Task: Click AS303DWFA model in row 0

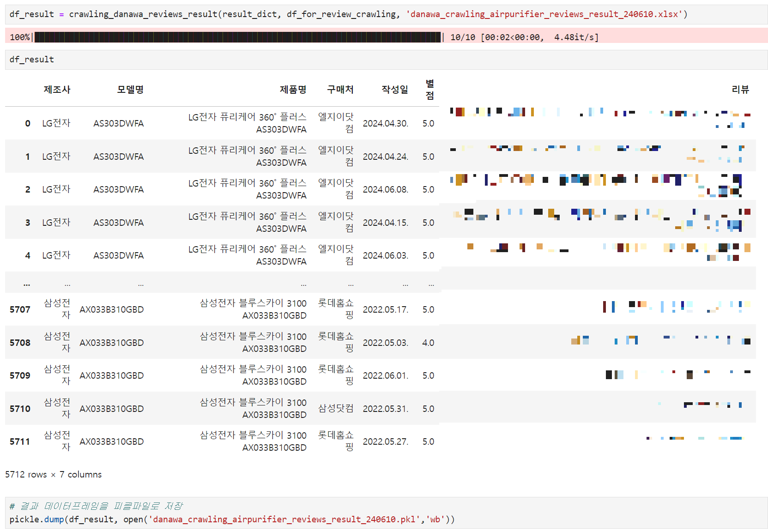Action: click(x=119, y=123)
